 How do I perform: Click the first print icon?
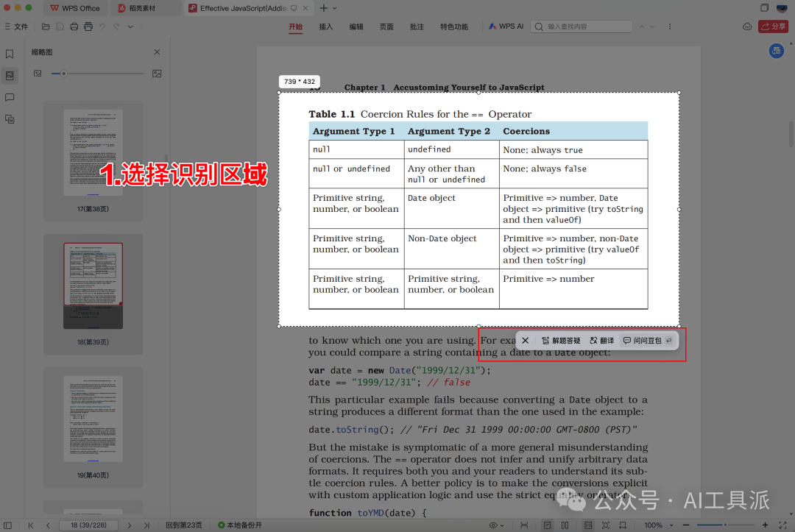pyautogui.click(x=74, y=26)
